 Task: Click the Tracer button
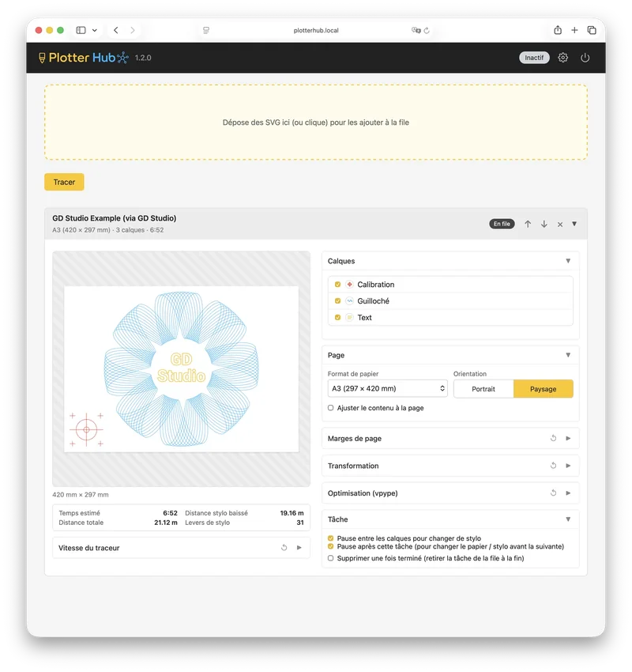tap(64, 182)
